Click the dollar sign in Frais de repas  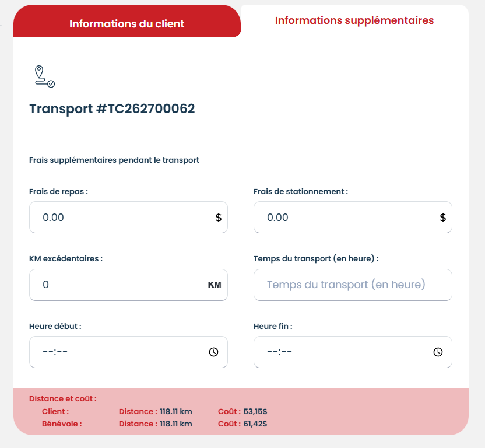[219, 218]
